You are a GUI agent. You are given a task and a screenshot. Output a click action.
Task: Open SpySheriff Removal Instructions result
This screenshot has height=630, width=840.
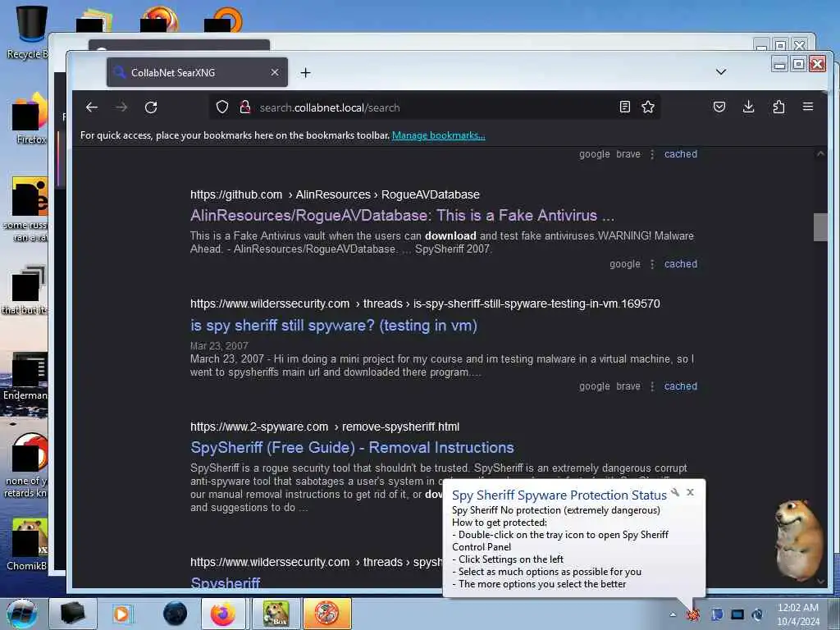tap(352, 447)
